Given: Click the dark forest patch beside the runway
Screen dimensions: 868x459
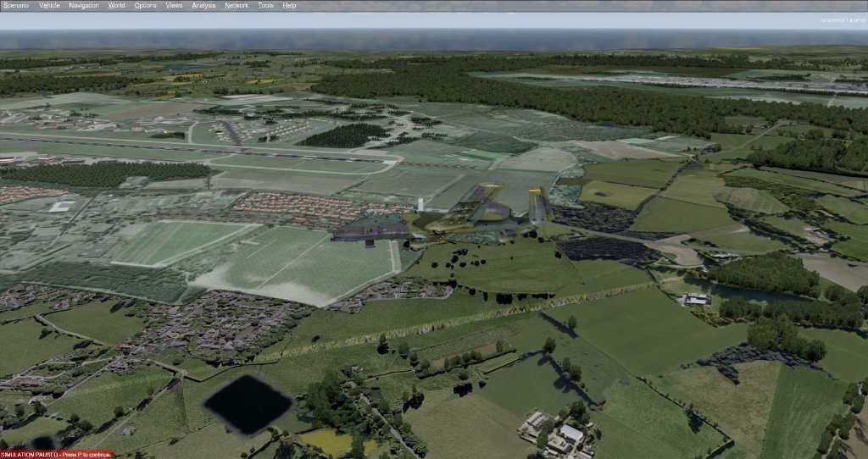Looking at the screenshot, I should [343, 135].
